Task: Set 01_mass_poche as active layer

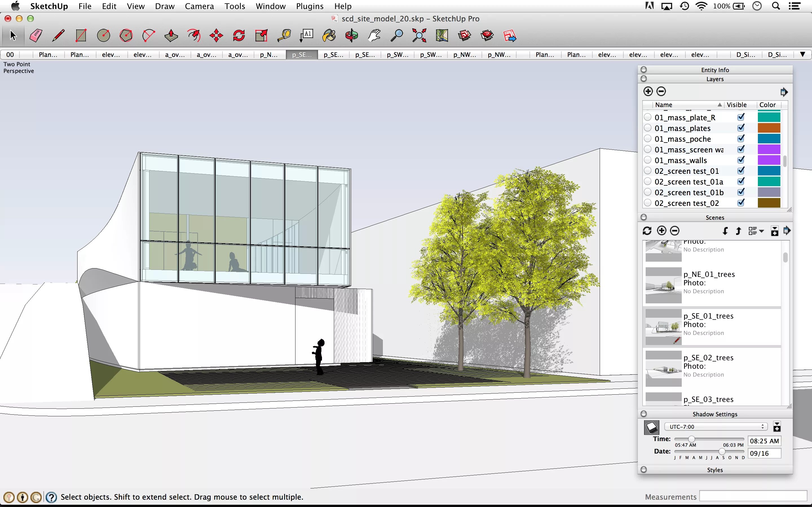Action: [648, 139]
